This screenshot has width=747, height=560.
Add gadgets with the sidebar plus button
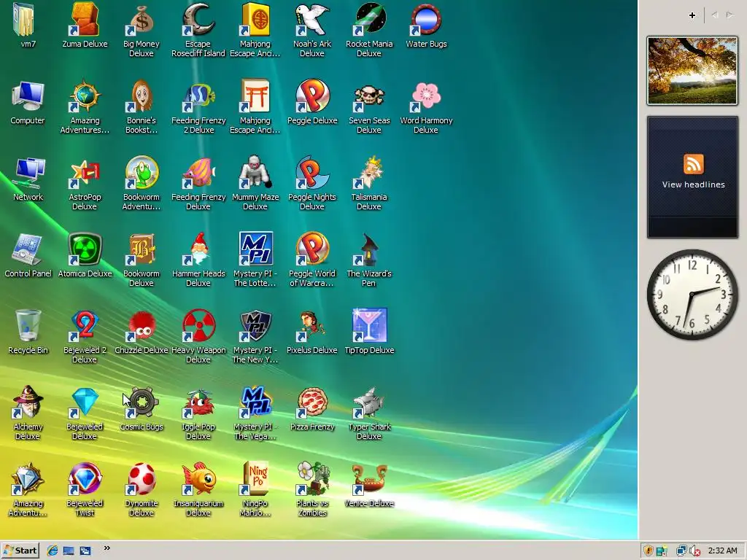[x=692, y=15]
